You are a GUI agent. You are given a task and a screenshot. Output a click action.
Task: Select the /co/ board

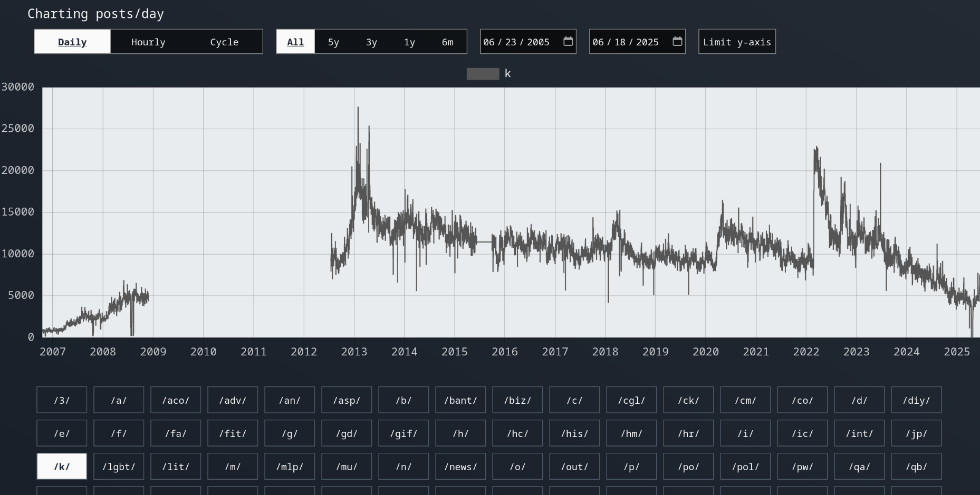(802, 400)
